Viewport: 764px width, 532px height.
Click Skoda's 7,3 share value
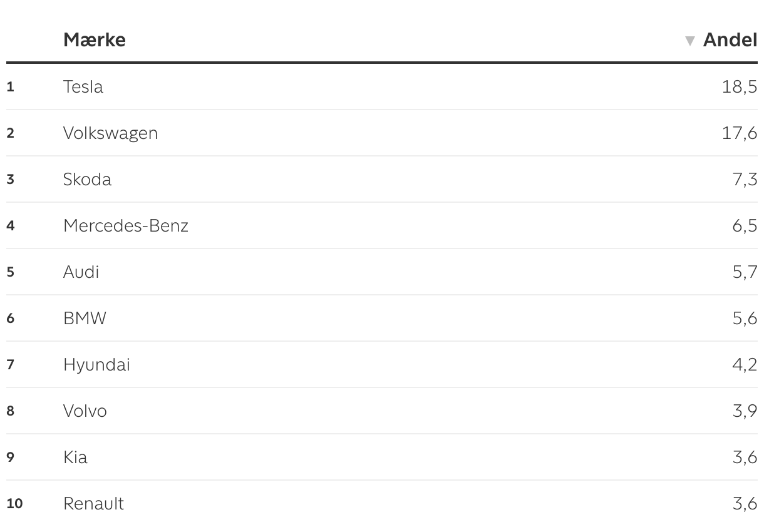(x=745, y=180)
